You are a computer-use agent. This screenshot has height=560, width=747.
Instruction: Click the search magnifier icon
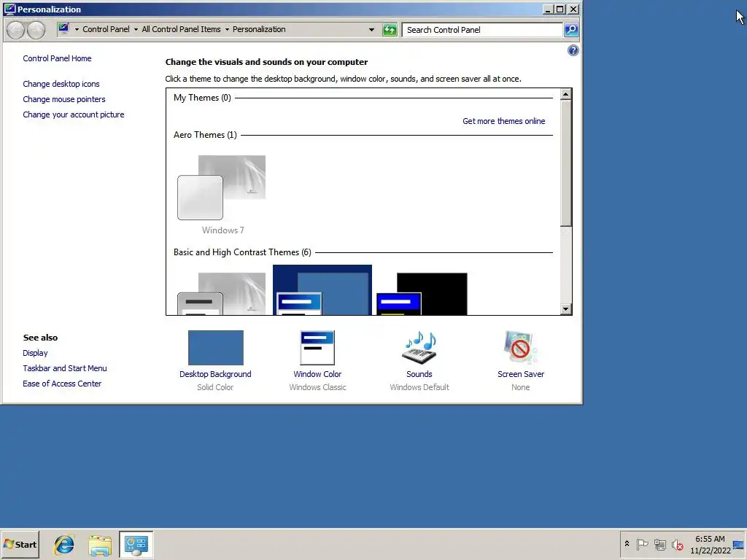570,29
